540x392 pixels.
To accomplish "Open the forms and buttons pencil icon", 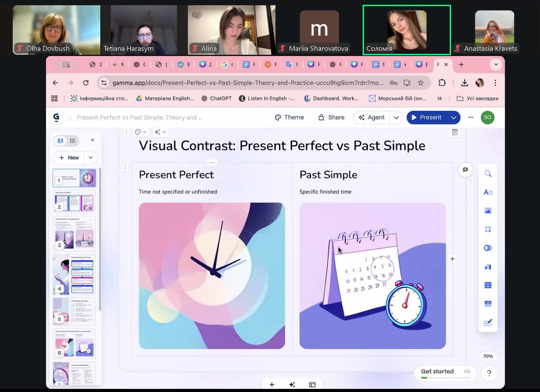I will 488,323.
